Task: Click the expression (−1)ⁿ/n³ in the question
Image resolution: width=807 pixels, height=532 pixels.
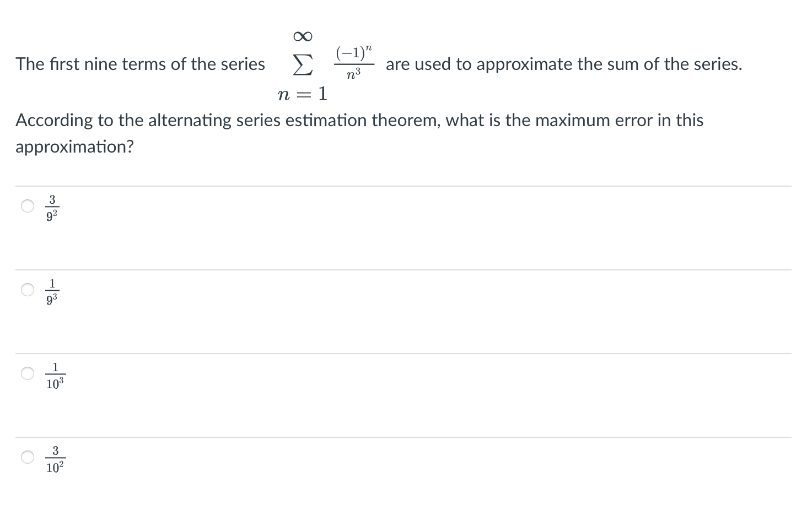Action: pyautogui.click(x=354, y=62)
